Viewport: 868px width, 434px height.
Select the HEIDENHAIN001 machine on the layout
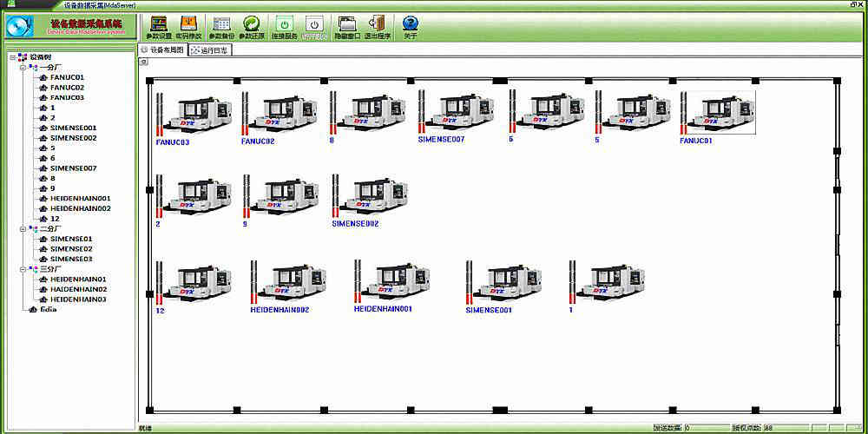[392, 281]
